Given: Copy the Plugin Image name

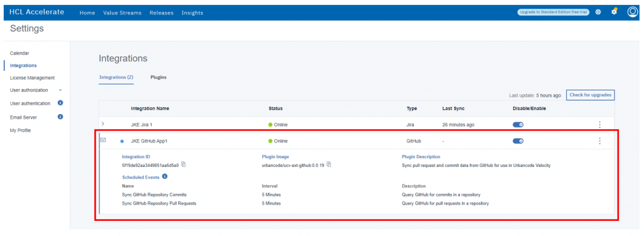Looking at the screenshot, I should (x=328, y=164).
